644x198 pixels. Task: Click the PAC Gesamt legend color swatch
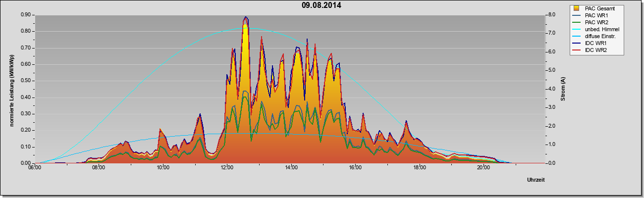click(x=577, y=8)
